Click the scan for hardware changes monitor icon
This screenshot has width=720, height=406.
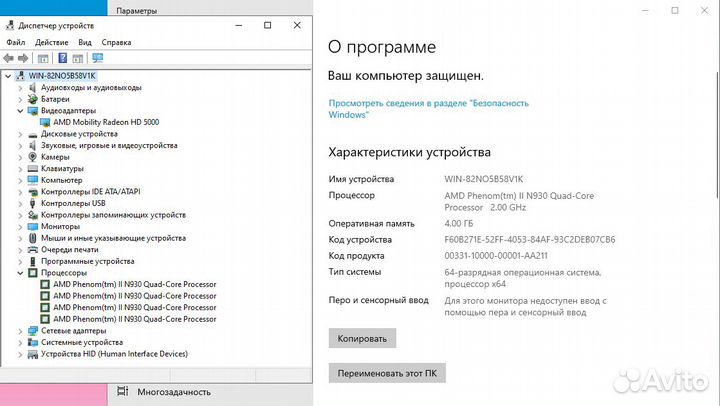[x=98, y=58]
